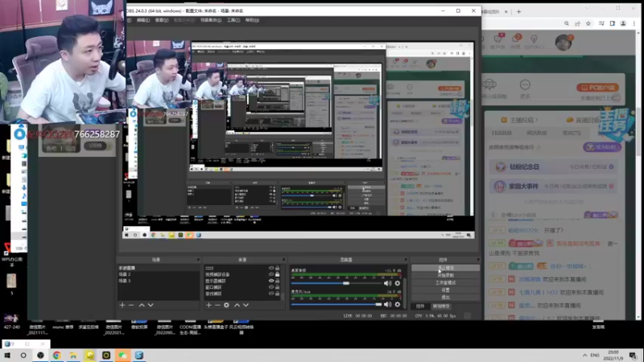Viewport: 644px width, 362px height.
Task: Open the browser three-dot menu
Action: (x=634, y=24)
